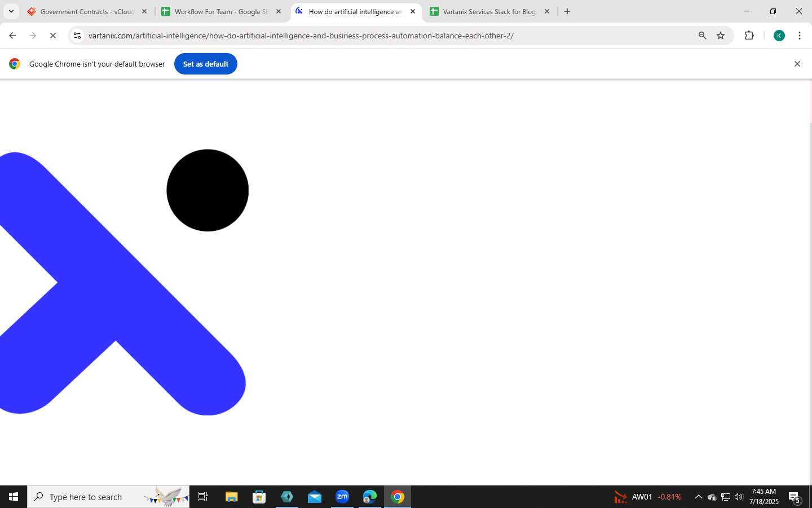
Task: Open the Extensions puzzle icon
Action: 749,36
